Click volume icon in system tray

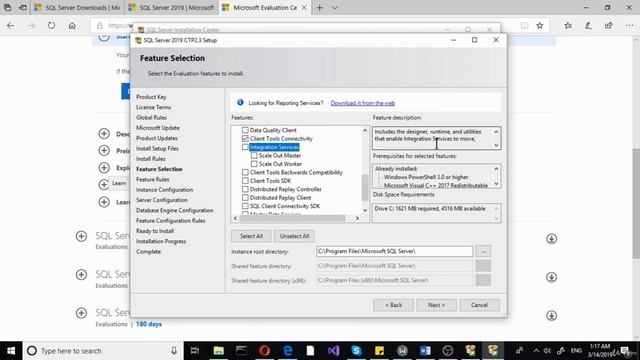pyautogui.click(x=547, y=351)
